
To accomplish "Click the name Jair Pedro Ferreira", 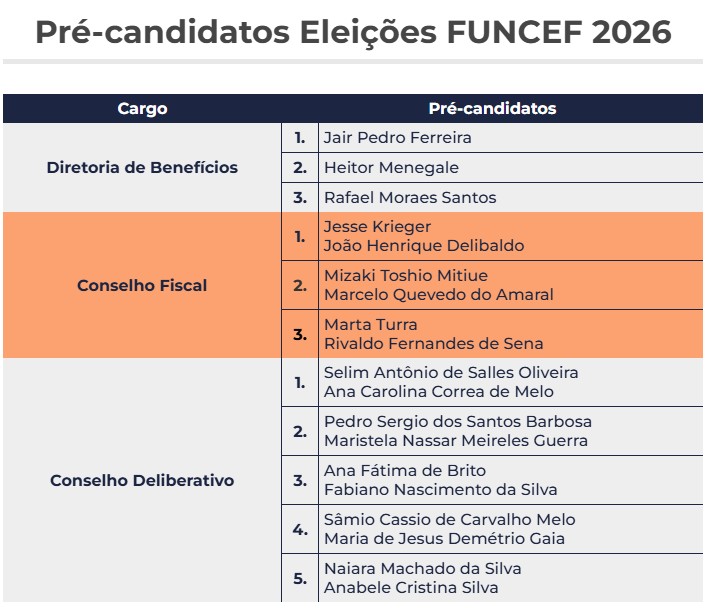I will [397, 137].
